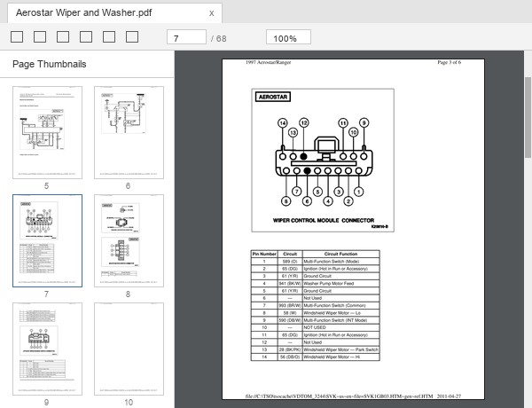Click the fourth square toolbar icon
The height and width of the screenshot is (408, 532).
86,36
